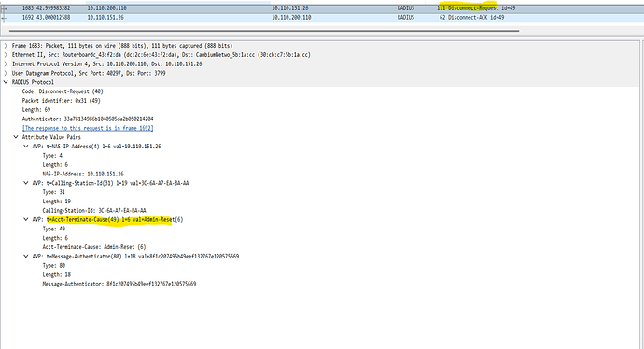Viewport: 644px width, 349px height.
Task: Select Type: 80 line
Action: click(54, 266)
